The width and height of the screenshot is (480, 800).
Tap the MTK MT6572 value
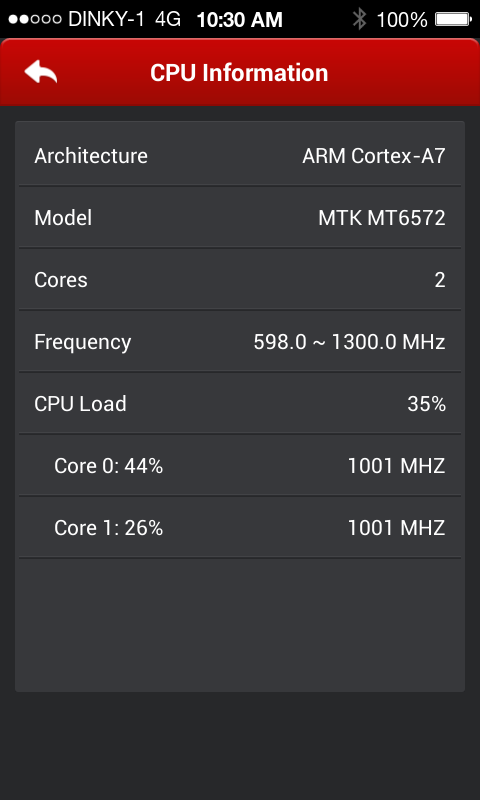(382, 218)
